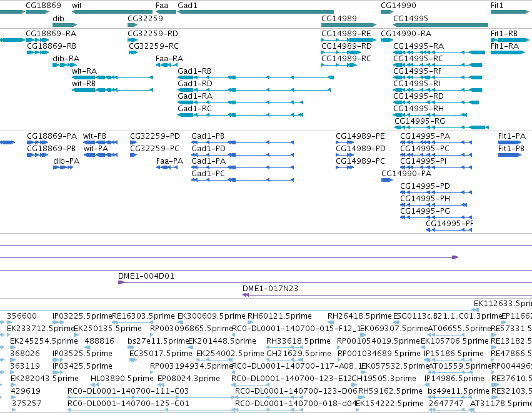The width and height of the screenshot is (532, 413).
Task: Select transcript Gad1-RD
Action: point(254,90)
